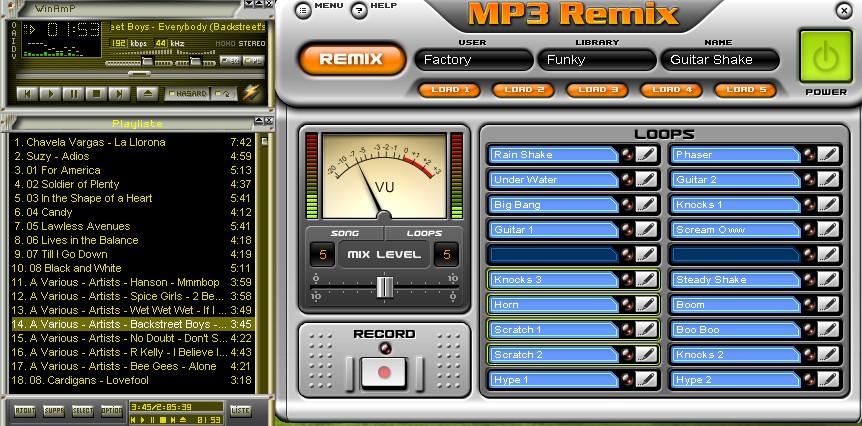Screen dimensions: 862x426
Task: Click the LOAD 2 preset button
Action: pos(523,90)
